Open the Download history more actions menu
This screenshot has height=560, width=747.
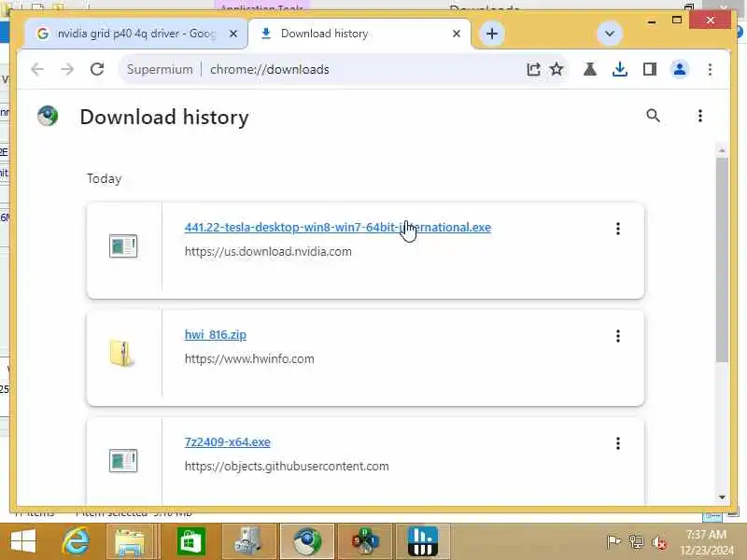pos(699,116)
